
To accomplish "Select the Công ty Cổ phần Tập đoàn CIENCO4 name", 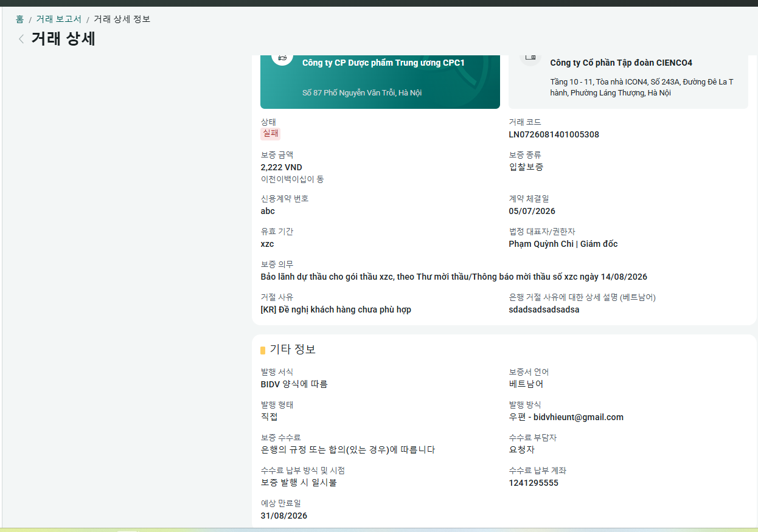I will click(x=621, y=63).
